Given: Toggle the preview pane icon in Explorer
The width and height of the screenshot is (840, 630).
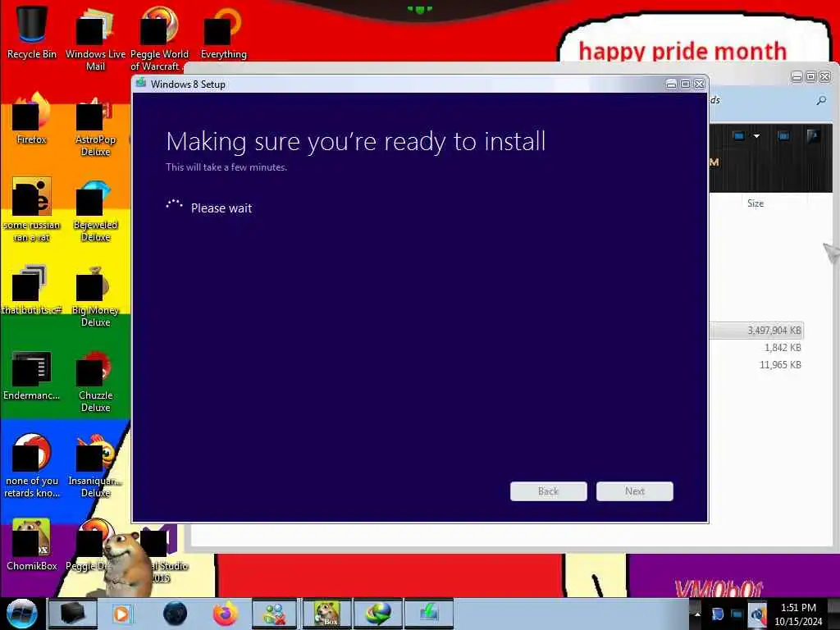Looking at the screenshot, I should 783,136.
